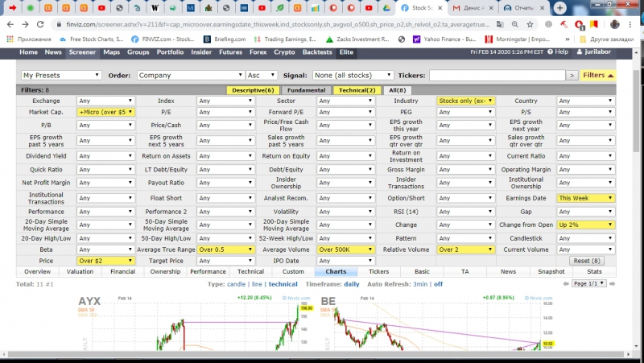This screenshot has width=644, height=363.
Task: Click the browser back arrow
Action: pos(10,25)
